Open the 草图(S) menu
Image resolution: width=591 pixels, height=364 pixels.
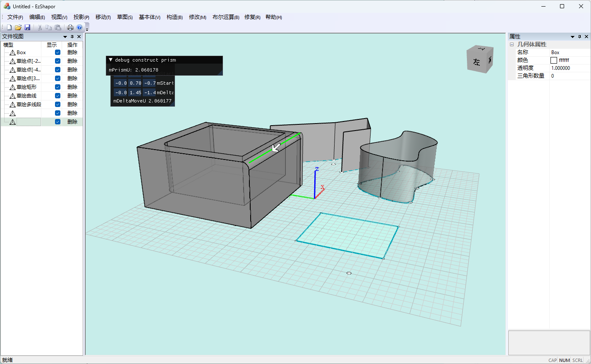[x=125, y=17]
